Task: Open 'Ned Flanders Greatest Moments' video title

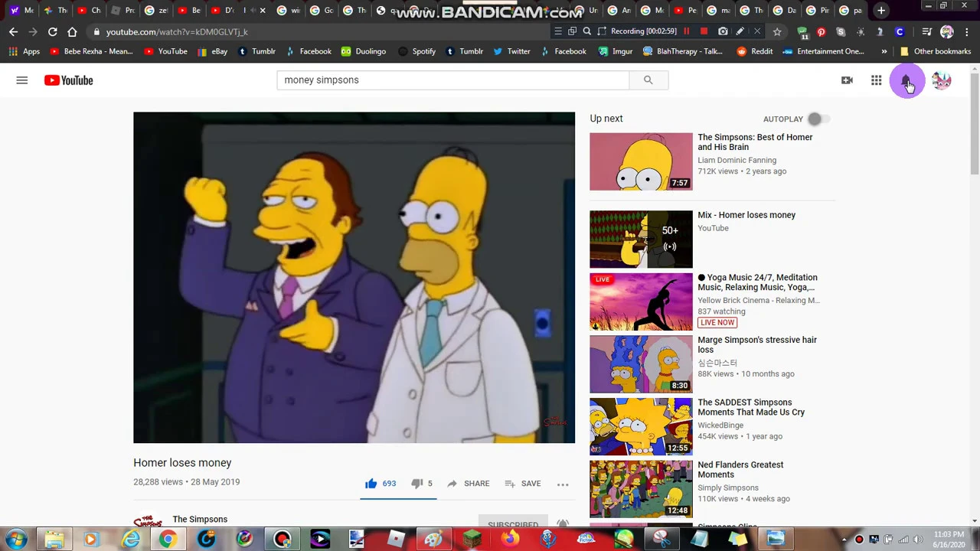Action: point(740,470)
